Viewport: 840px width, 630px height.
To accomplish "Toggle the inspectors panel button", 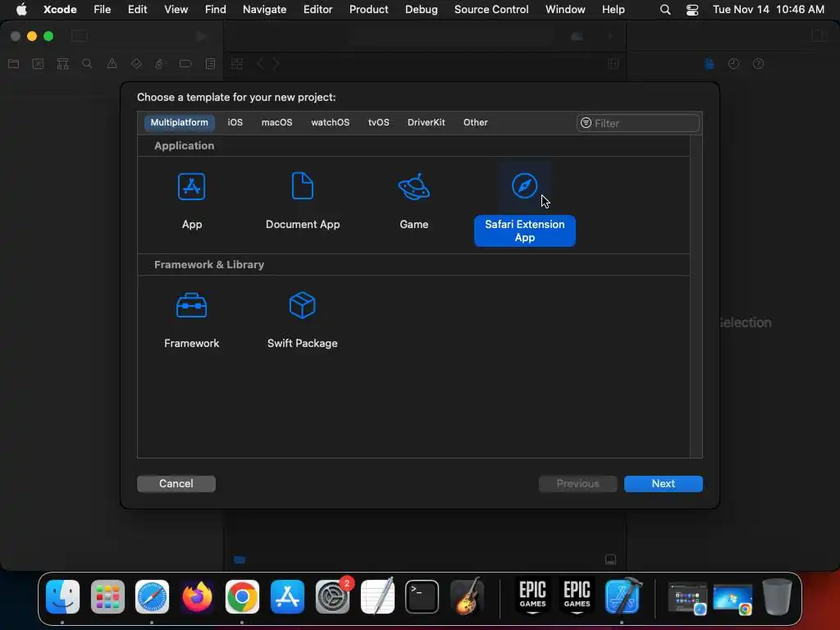I will (818, 35).
